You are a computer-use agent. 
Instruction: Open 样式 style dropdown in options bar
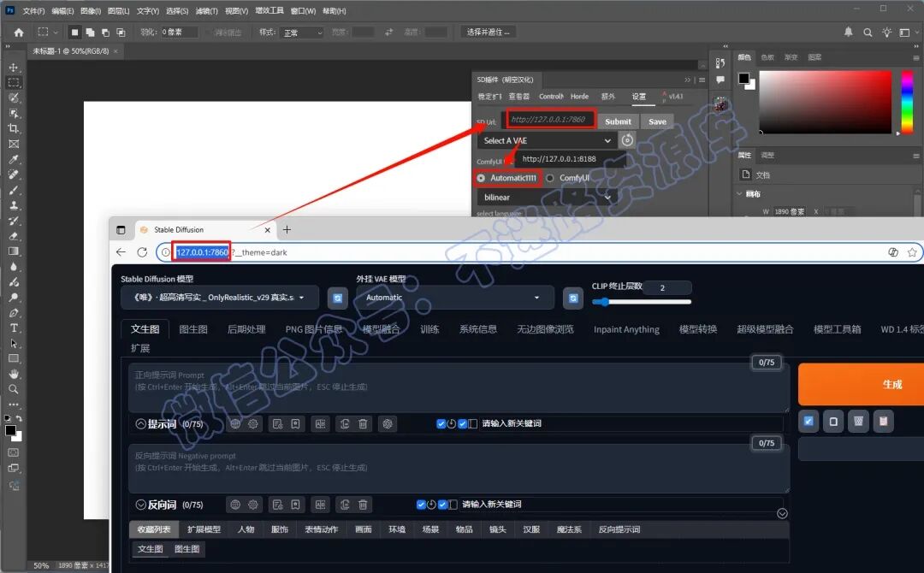302,32
